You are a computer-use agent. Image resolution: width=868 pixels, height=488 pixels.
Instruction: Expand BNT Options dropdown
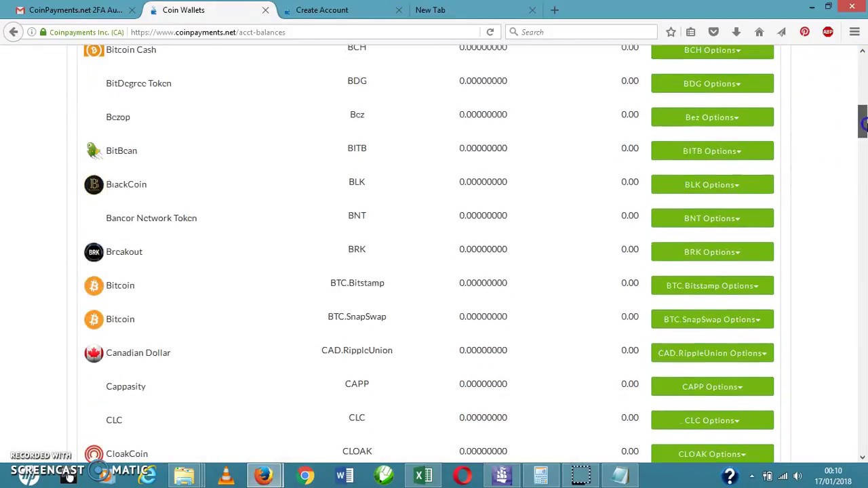712,218
